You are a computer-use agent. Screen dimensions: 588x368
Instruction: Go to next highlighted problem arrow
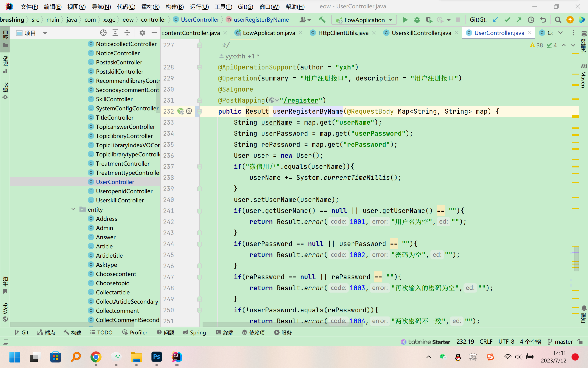(573, 45)
